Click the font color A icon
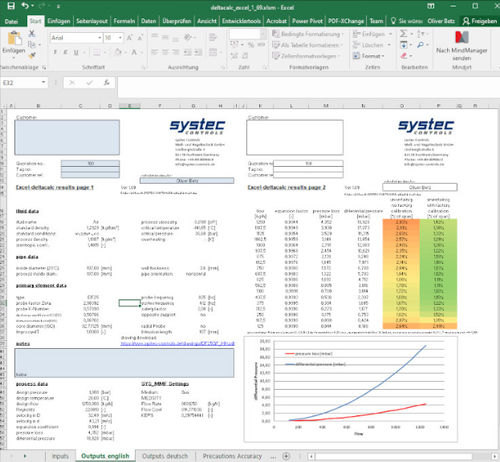This screenshot has height=462, width=500. coord(134,52)
